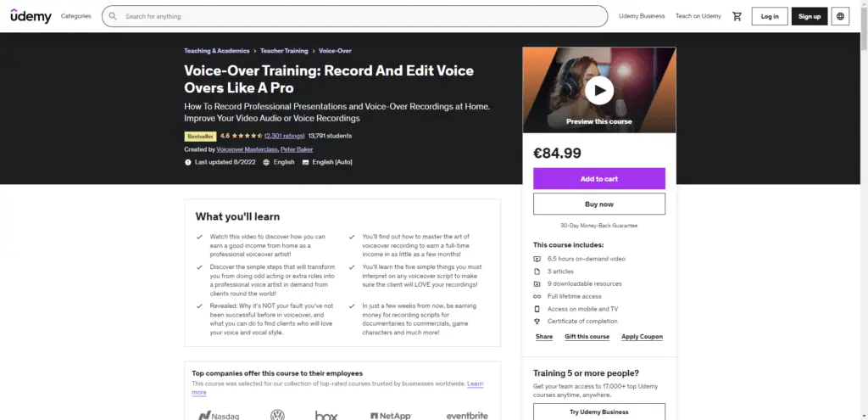Viewport: 868px width, 420px height.
Task: Click the star rating icons
Action: [x=247, y=136]
